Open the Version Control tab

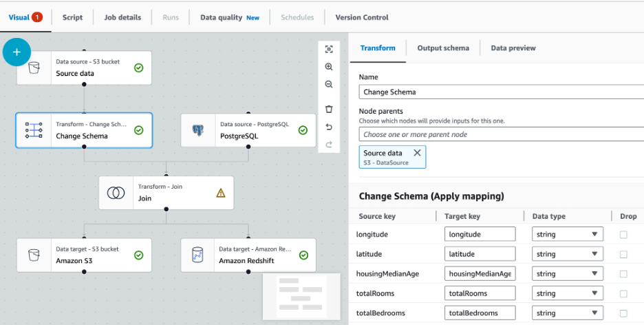pyautogui.click(x=362, y=17)
